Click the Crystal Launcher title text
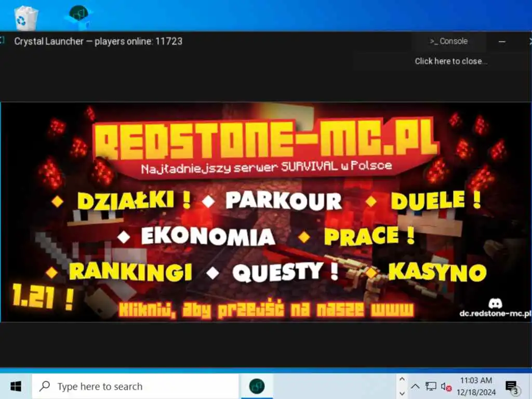Screen dimensions: 532x399 point(98,42)
